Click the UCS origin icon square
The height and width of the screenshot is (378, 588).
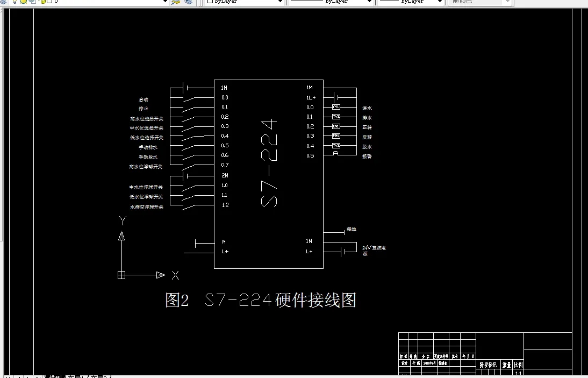(x=121, y=275)
